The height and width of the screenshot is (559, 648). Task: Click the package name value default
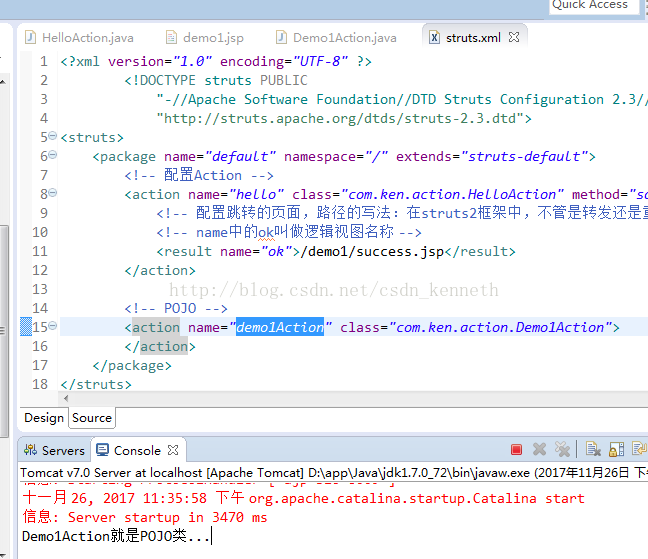241,156
